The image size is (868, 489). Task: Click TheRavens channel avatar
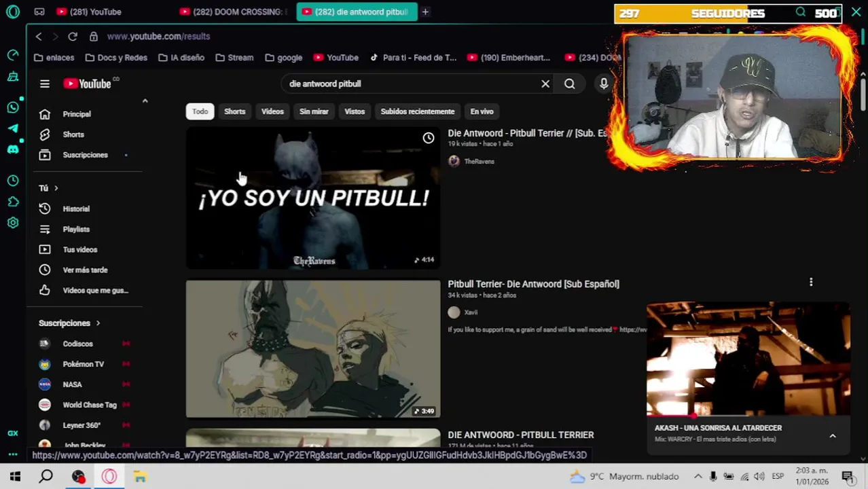(454, 161)
